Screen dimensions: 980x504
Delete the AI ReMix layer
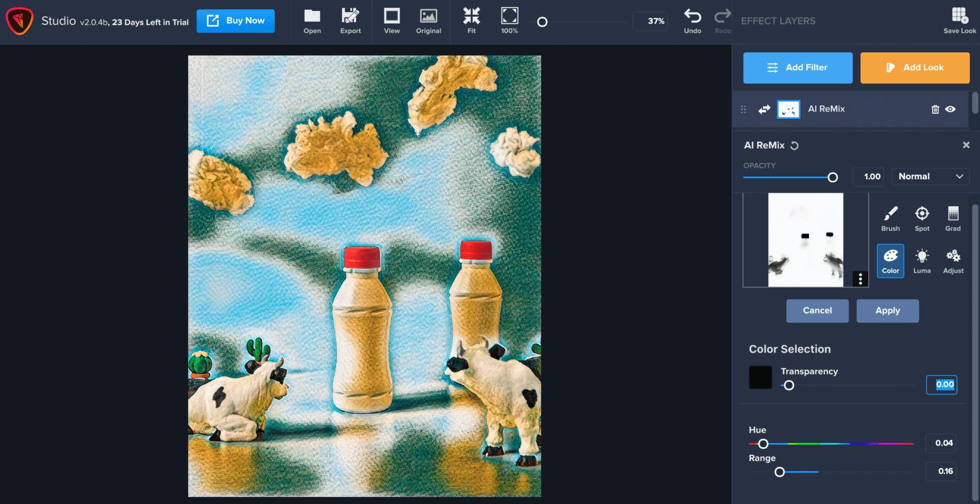click(x=935, y=109)
